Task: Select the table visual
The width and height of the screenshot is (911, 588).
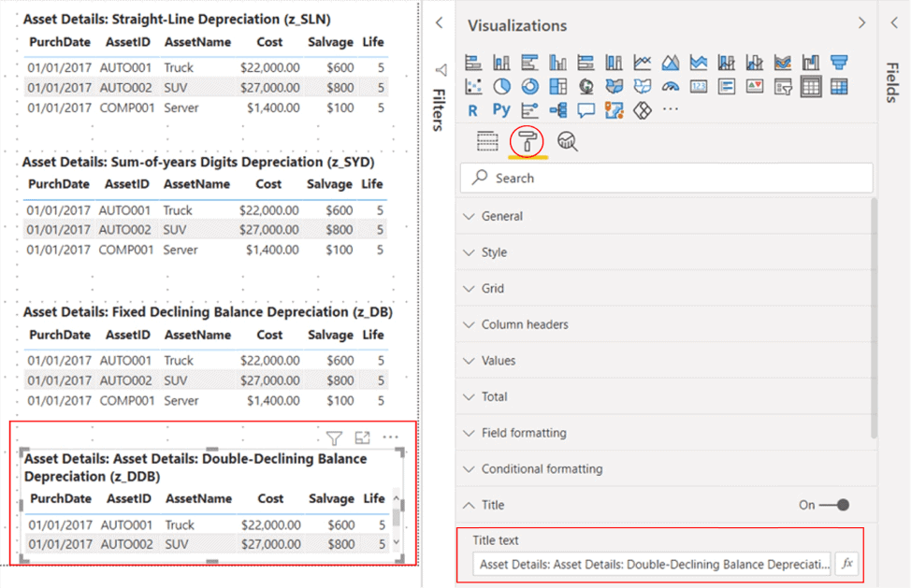Action: click(x=811, y=87)
